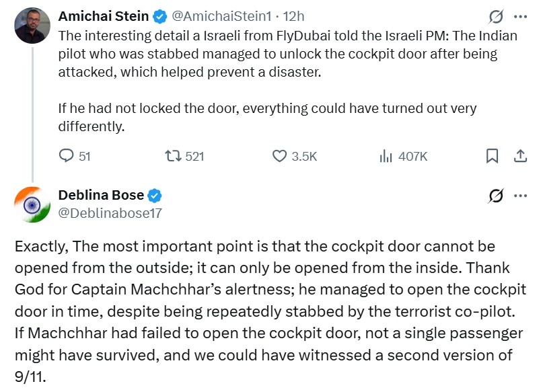Open more options on Deblina Bose's reply
The image size is (543, 392).
(521, 196)
